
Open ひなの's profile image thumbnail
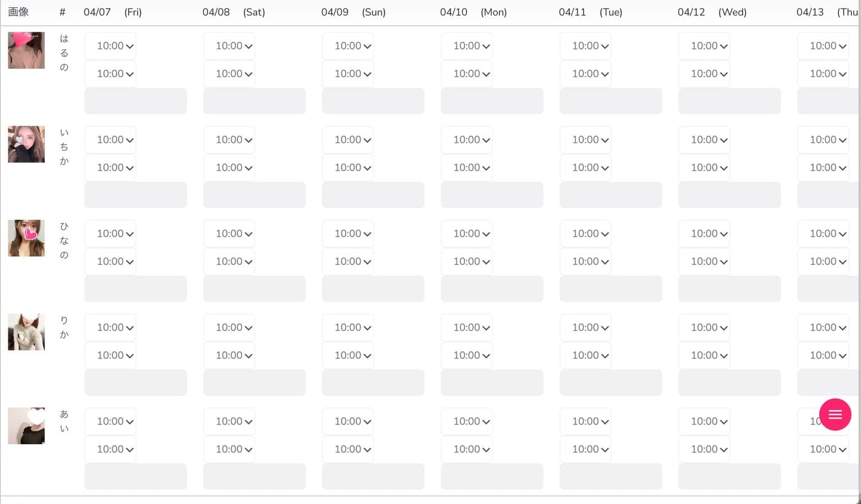[26, 238]
